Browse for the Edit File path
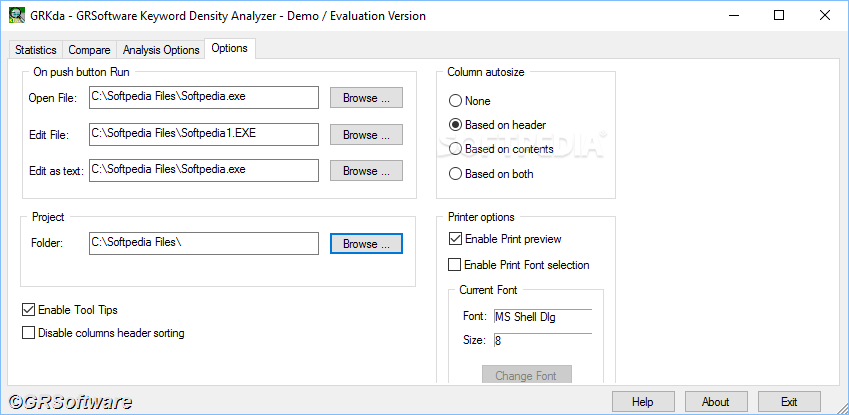The image size is (849, 415). tap(367, 135)
